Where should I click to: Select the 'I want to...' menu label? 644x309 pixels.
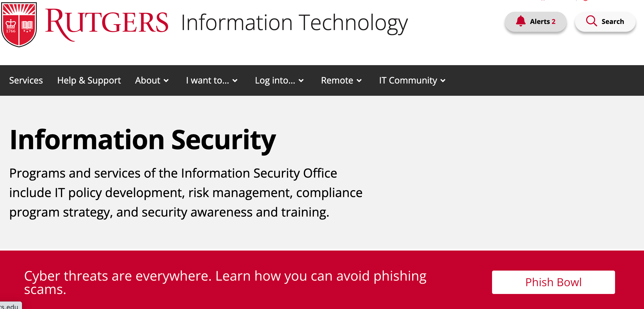pyautogui.click(x=207, y=80)
